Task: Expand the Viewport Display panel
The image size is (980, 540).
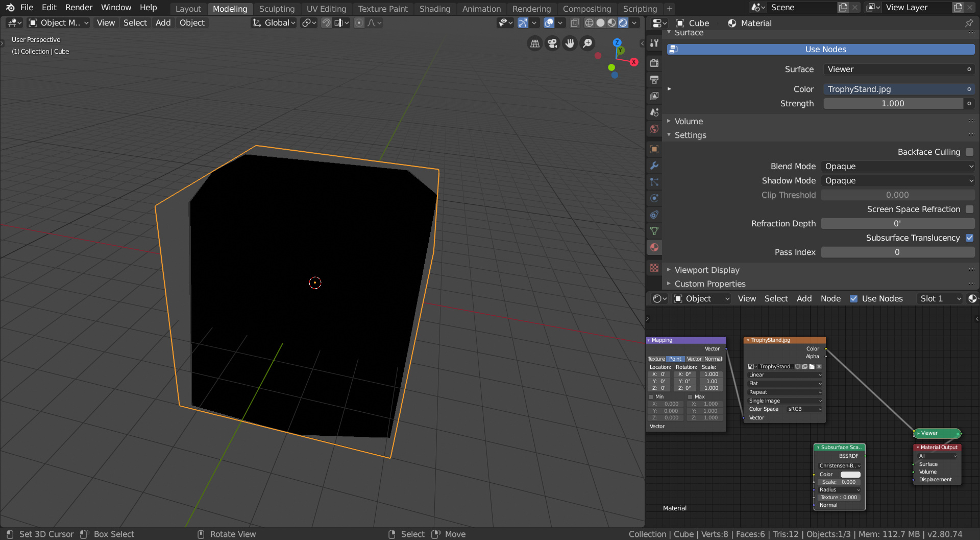Action: pos(706,270)
